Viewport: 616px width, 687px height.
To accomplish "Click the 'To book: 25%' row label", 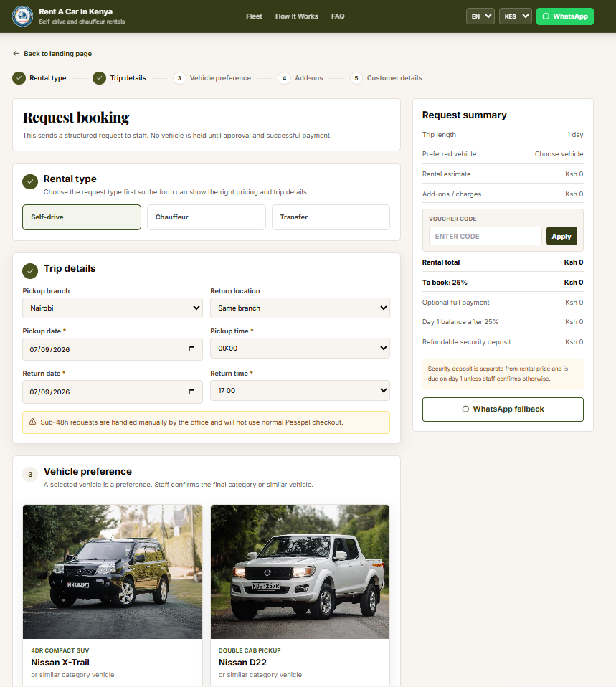I will click(x=445, y=282).
